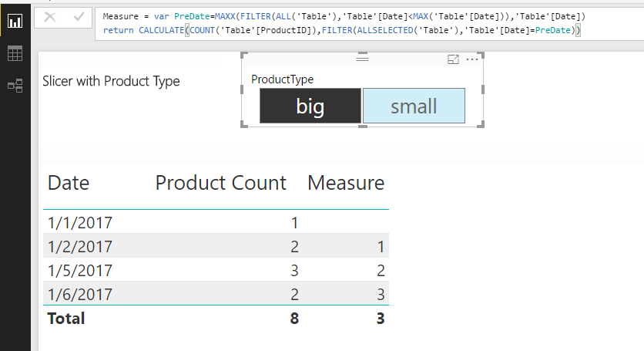Sort by the Measure column header
The width and height of the screenshot is (644, 351).
coord(346,183)
